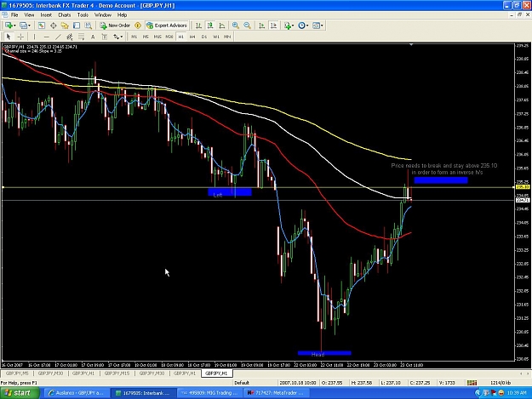
Task: Select the Crosshair tool
Action: (20, 37)
